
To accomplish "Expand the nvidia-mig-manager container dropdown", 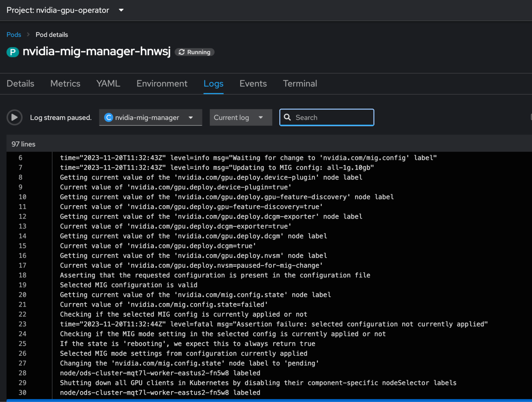I will [x=191, y=117].
